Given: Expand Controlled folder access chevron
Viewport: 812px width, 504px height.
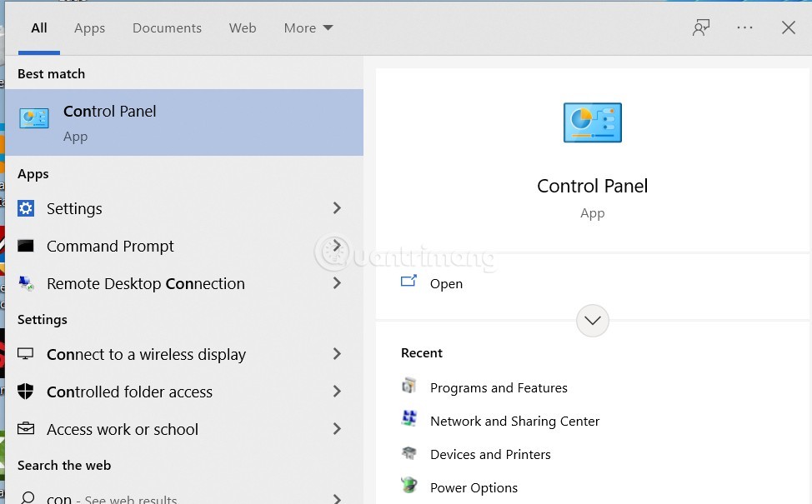Looking at the screenshot, I should click(x=337, y=392).
